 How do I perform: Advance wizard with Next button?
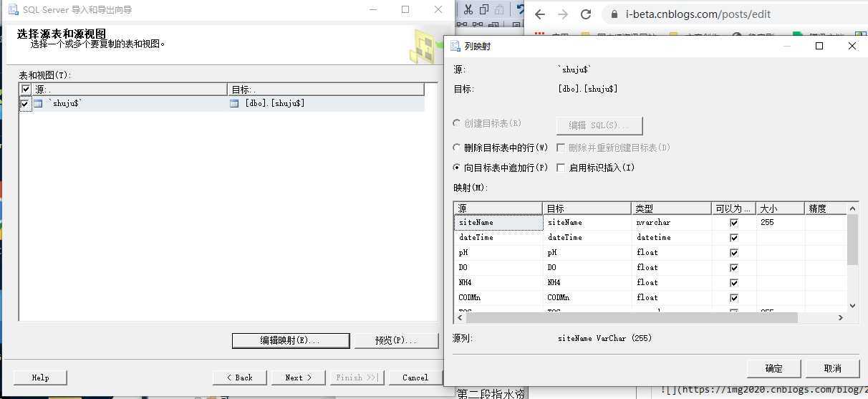pos(298,378)
